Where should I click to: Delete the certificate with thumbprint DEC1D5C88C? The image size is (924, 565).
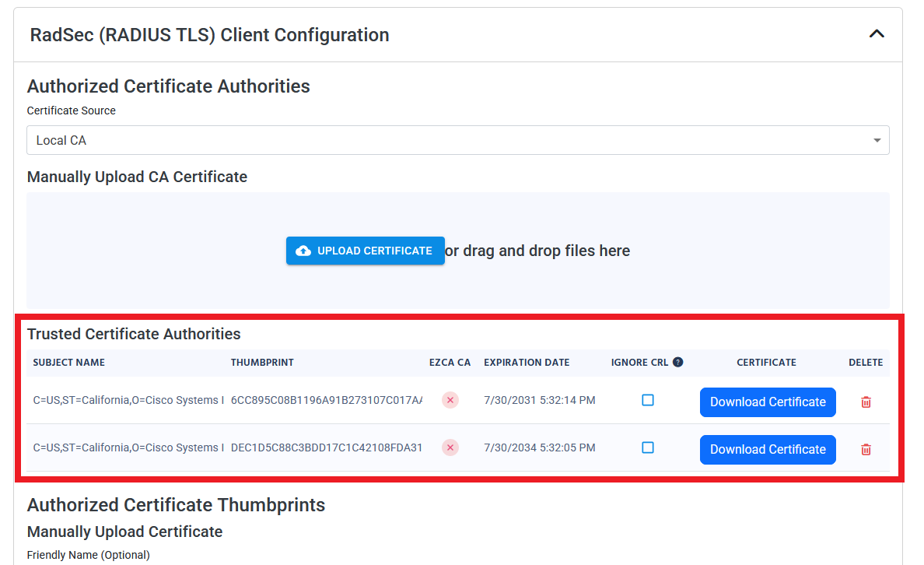point(866,449)
